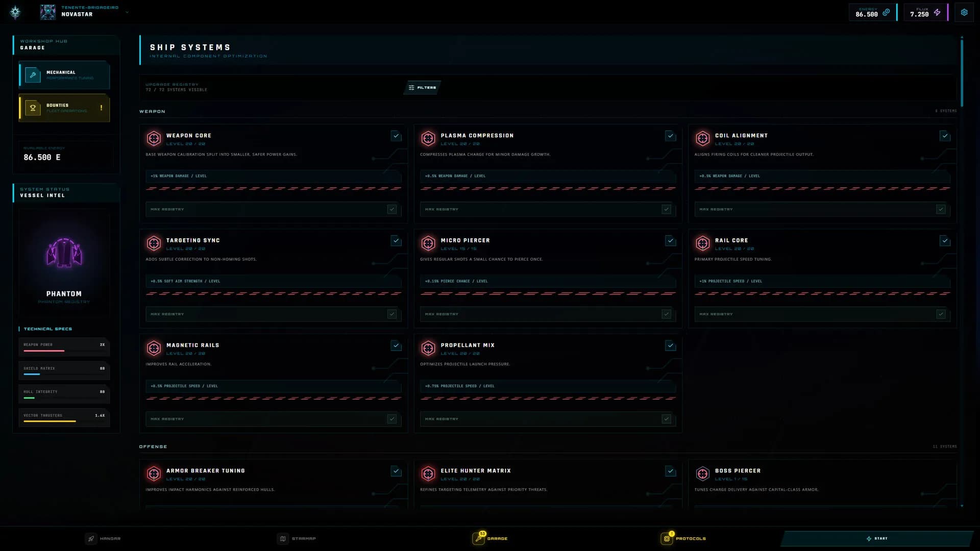
Task: Click Micro Piercer Max Registry button
Action: coord(548,314)
